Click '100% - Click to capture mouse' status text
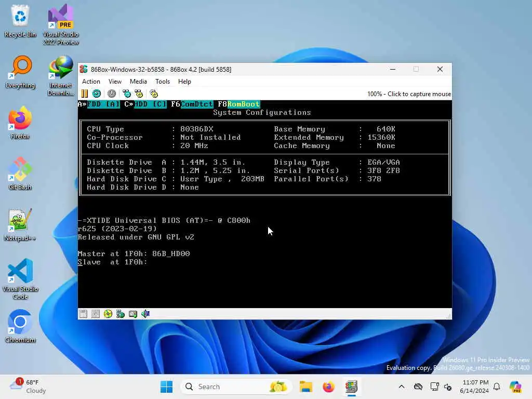The image size is (532, 399). coord(409,94)
